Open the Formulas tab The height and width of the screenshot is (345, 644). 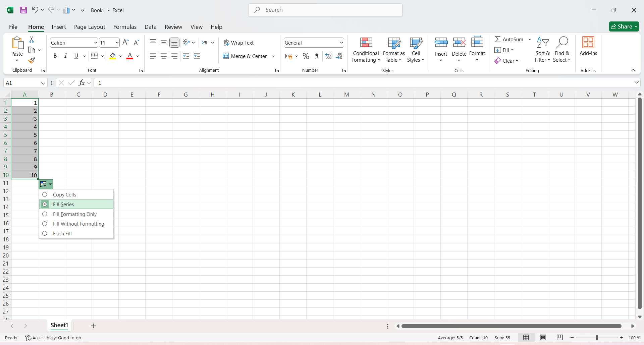(125, 27)
